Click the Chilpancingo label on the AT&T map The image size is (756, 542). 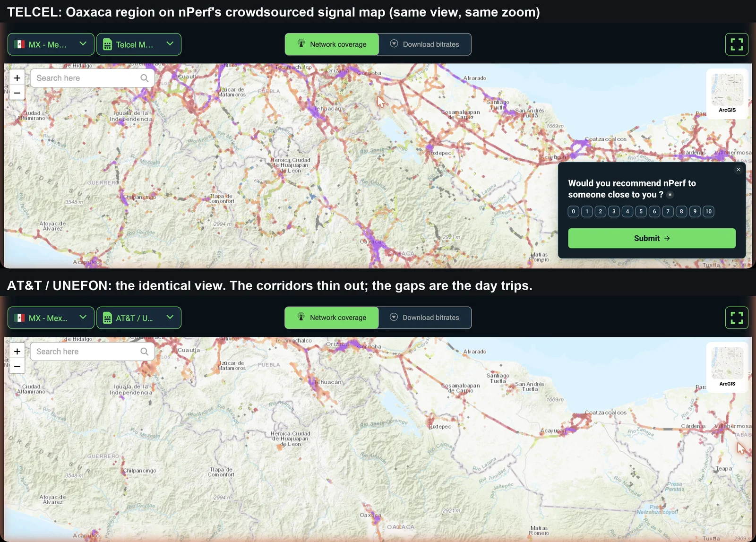(140, 471)
